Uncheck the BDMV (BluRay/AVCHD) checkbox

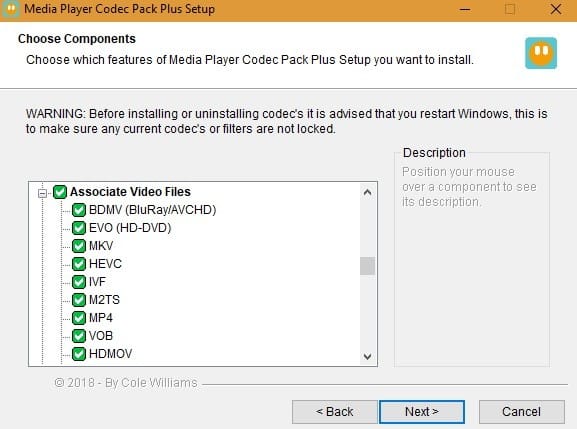coord(79,210)
